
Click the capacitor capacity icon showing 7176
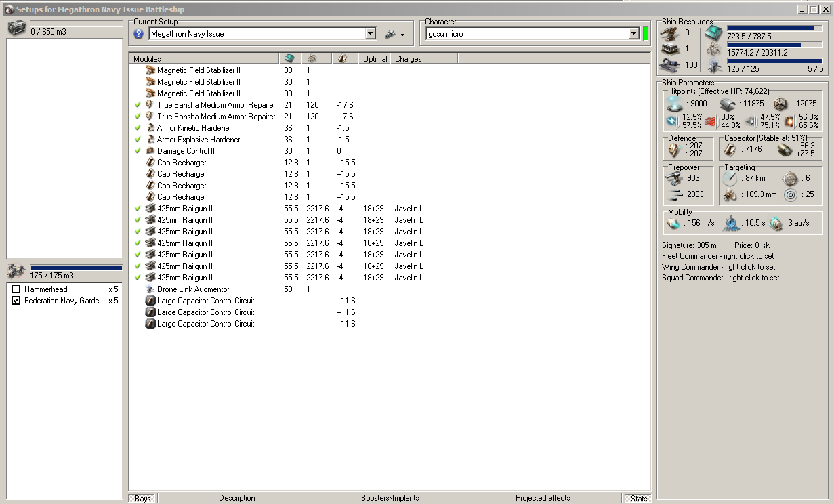click(730, 150)
